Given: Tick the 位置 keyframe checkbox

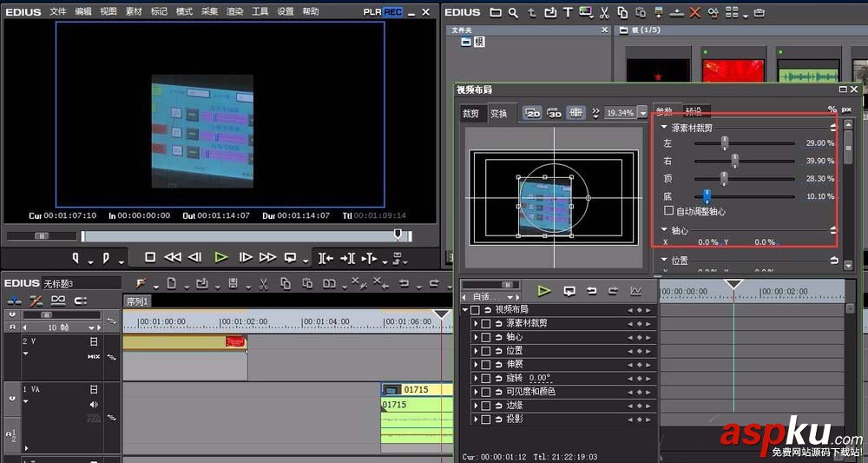Looking at the screenshot, I should 486,351.
